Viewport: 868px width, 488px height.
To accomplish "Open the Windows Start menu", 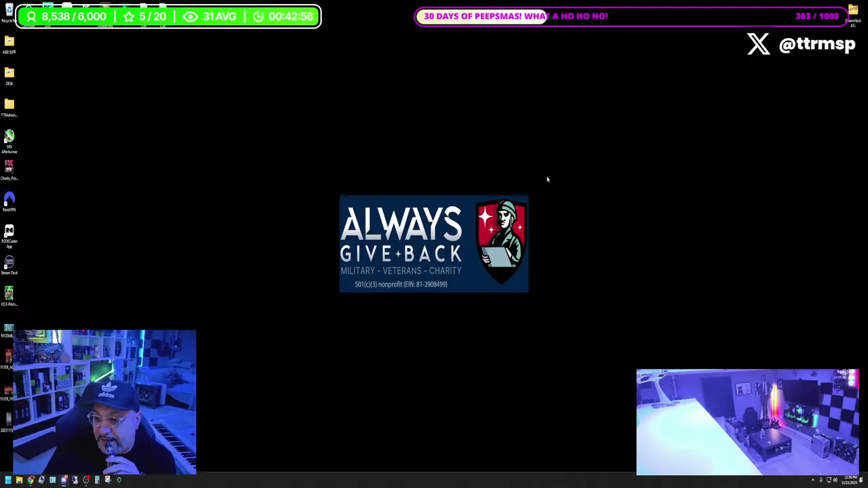I will tap(8, 480).
